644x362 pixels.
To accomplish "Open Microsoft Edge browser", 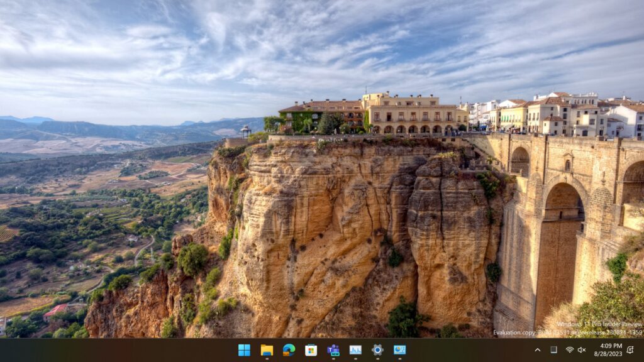I will pyautogui.click(x=289, y=350).
